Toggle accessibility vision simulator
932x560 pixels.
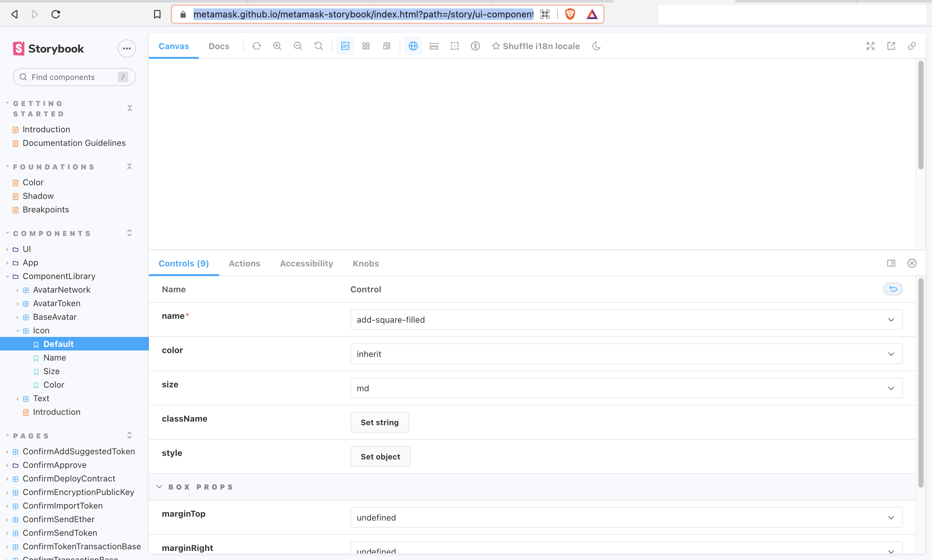[475, 46]
